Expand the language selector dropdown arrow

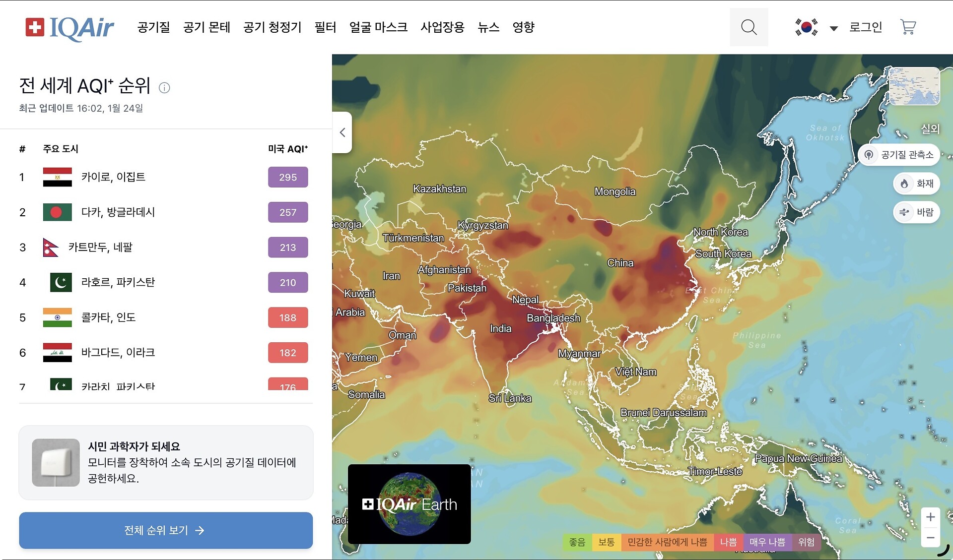pyautogui.click(x=834, y=28)
